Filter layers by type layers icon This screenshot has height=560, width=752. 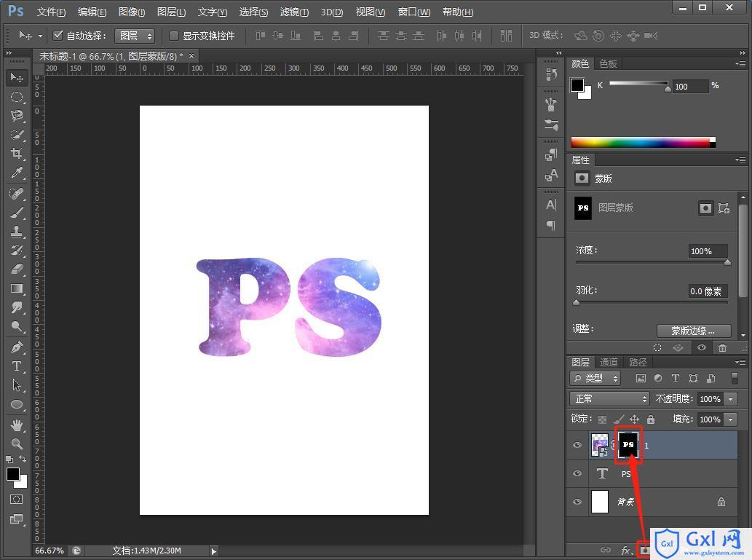[676, 378]
